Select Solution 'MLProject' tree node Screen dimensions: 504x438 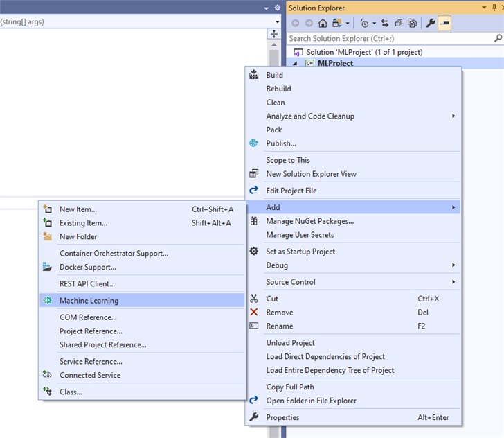[364, 52]
